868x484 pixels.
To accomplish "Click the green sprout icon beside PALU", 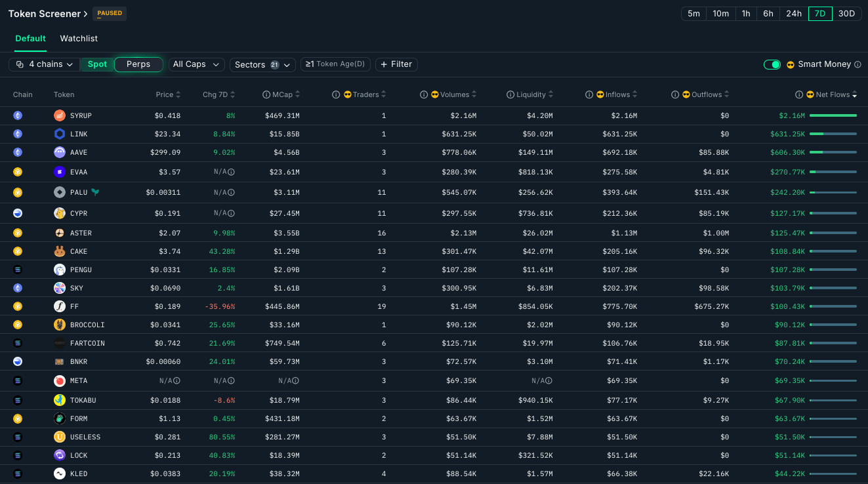I will (x=96, y=192).
